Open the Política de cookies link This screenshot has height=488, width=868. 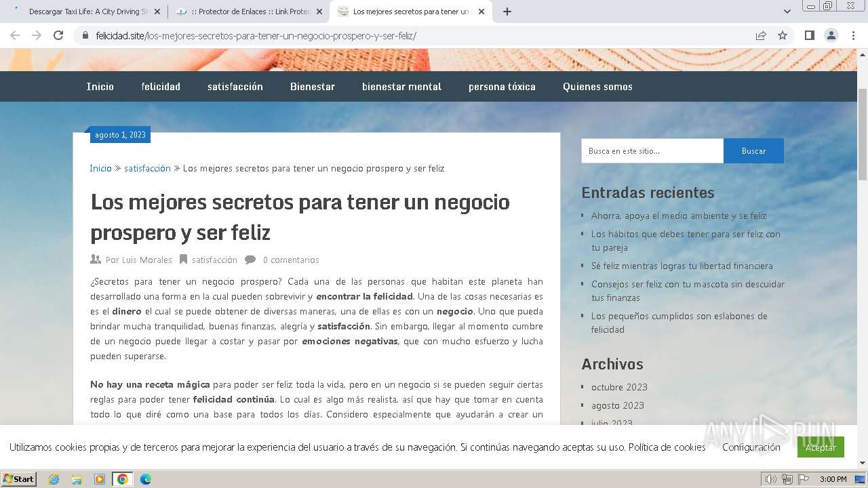tap(667, 447)
